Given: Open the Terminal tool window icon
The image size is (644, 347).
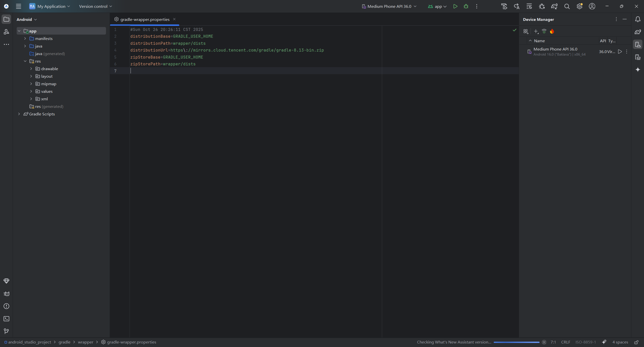Looking at the screenshot, I should (x=6, y=319).
